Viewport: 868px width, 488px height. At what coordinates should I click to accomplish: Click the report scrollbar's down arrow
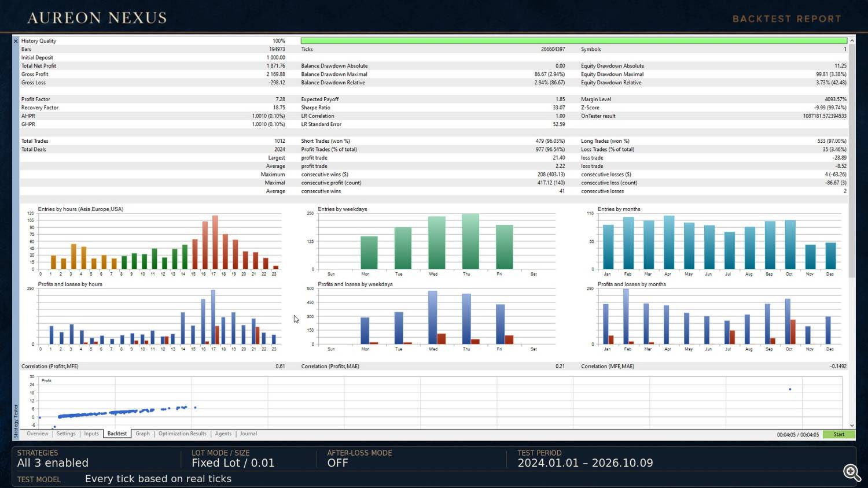[852, 426]
